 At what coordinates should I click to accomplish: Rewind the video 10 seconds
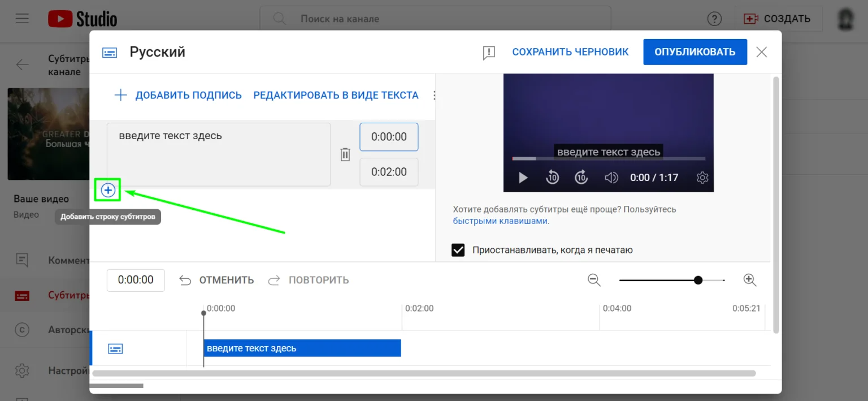pos(552,178)
